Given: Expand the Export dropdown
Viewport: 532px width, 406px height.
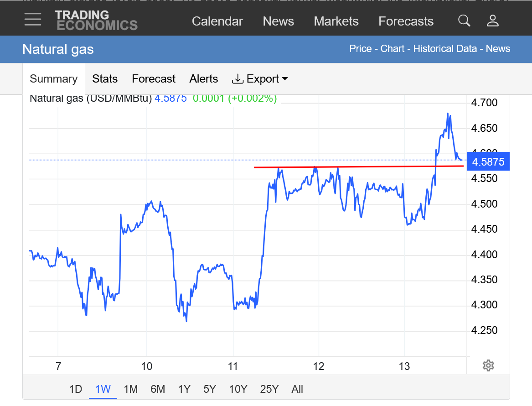Looking at the screenshot, I should pos(260,79).
